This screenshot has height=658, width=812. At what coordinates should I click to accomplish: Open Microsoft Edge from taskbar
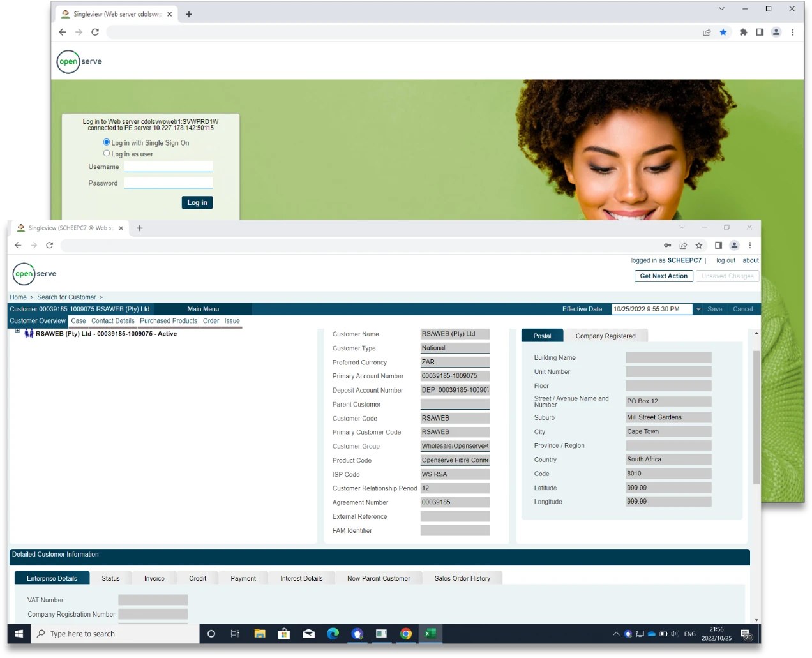coord(333,634)
